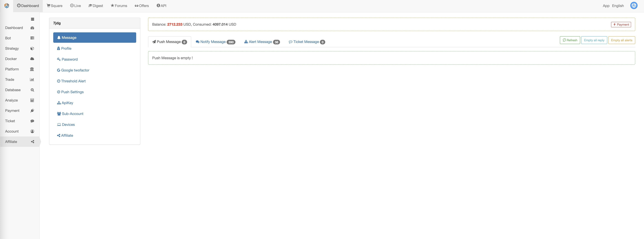Go to Bot in the left sidebar

click(x=20, y=38)
